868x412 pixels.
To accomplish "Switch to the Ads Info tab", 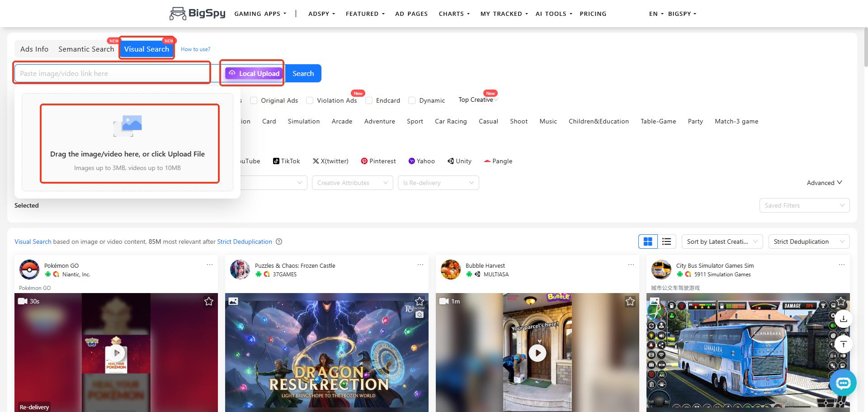I will [x=34, y=49].
